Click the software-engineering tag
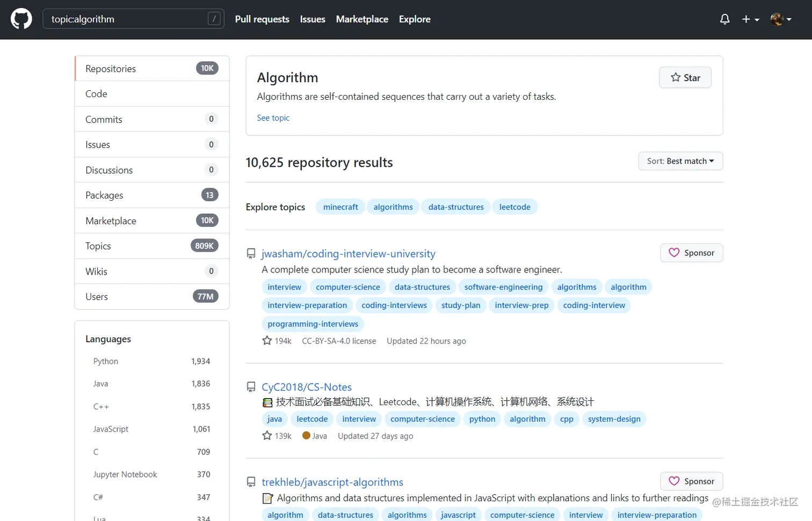This screenshot has height=521, width=812. click(503, 287)
